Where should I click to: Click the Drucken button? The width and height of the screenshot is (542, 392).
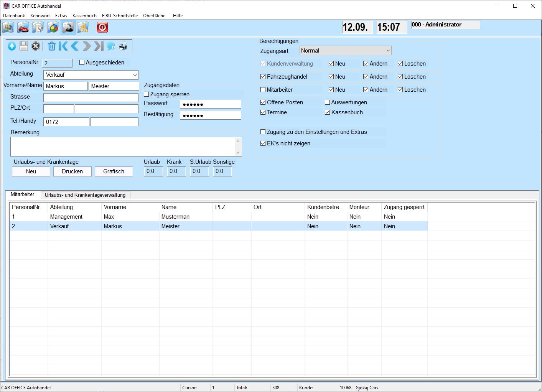pos(72,171)
